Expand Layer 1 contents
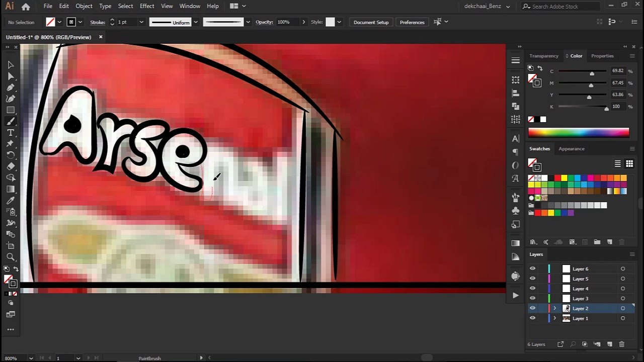This screenshot has height=362, width=644. (x=554, y=318)
